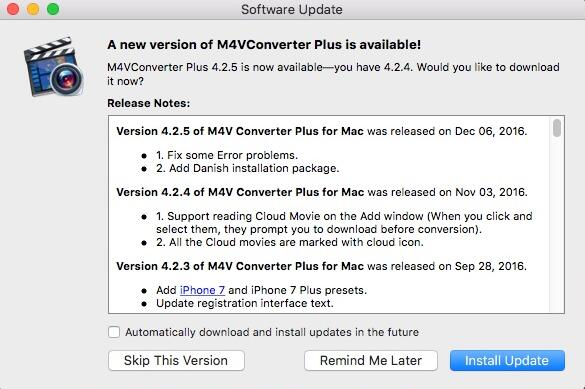585x389 pixels.
Task: Start the update with Install Update
Action: (507, 360)
